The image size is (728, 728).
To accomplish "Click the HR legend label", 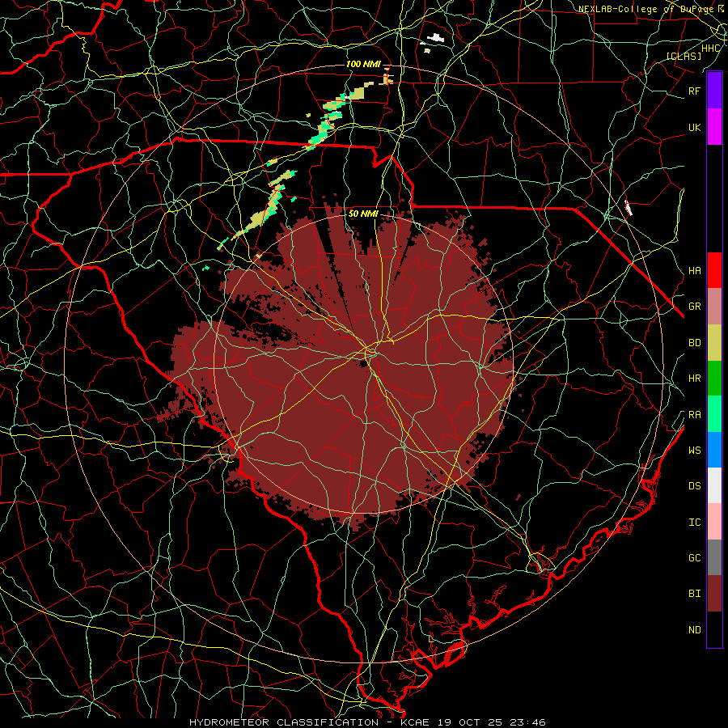I will click(x=695, y=379).
